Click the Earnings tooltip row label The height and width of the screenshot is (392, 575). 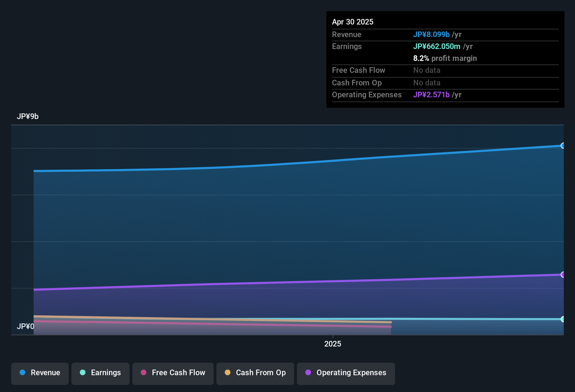[347, 47]
